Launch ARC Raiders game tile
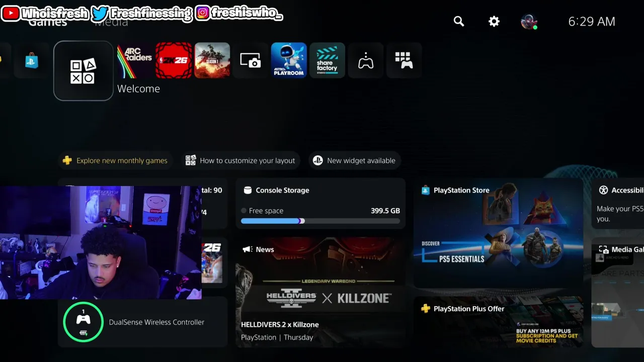This screenshot has width=644, height=362. 135,60
